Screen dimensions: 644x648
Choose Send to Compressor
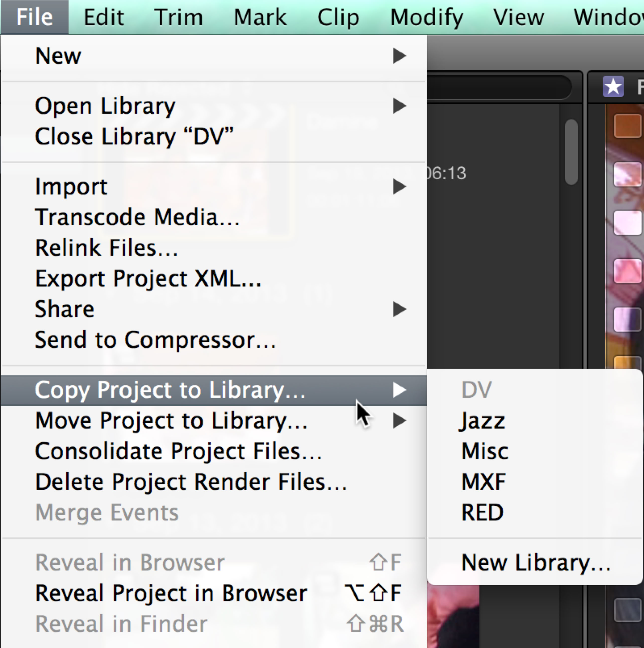click(155, 340)
